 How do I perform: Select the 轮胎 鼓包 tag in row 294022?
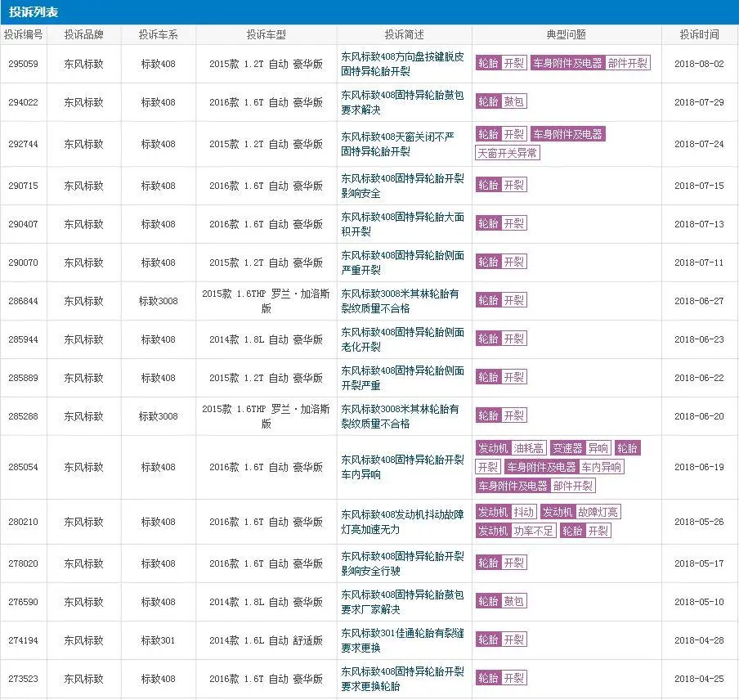coord(501,101)
